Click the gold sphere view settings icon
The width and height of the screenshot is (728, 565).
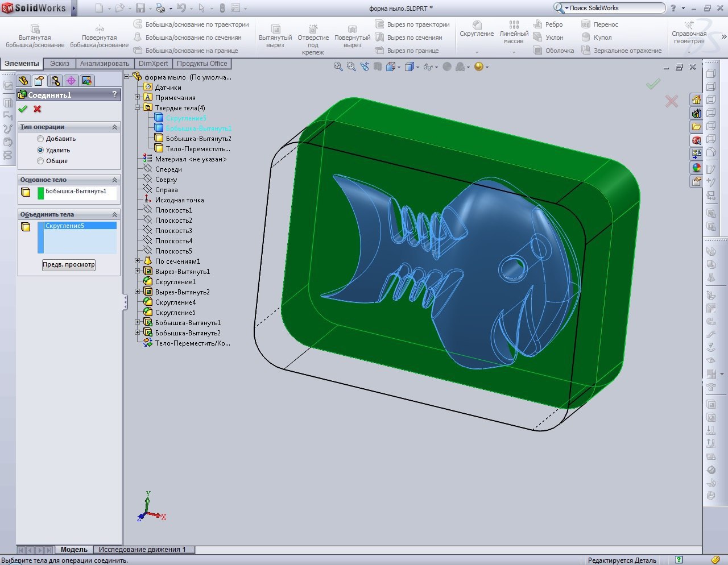tap(479, 67)
